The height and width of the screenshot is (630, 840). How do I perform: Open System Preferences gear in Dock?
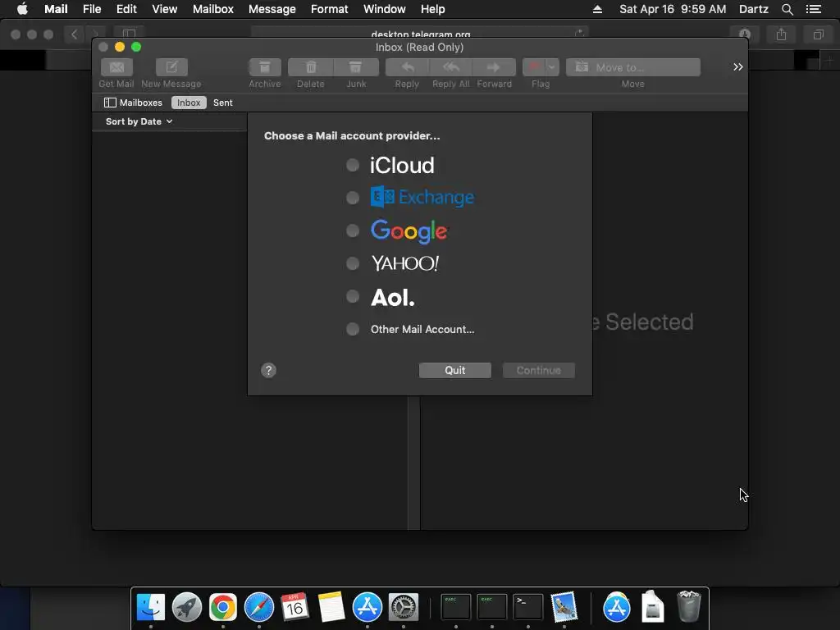[404, 608]
